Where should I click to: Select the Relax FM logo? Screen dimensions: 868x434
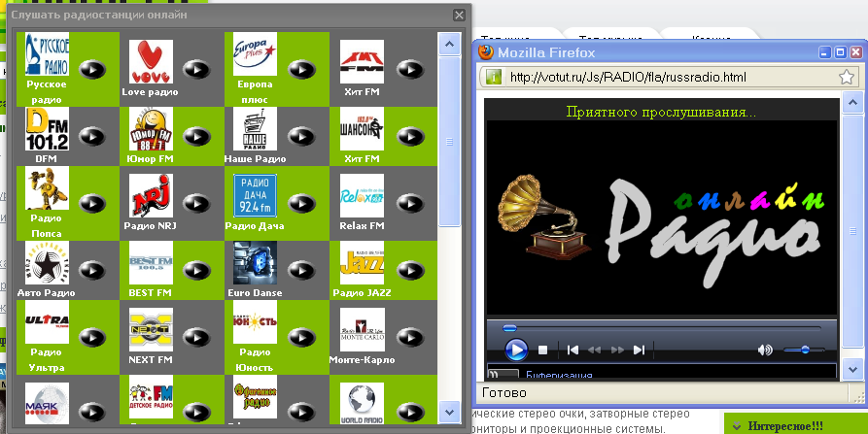click(362, 196)
